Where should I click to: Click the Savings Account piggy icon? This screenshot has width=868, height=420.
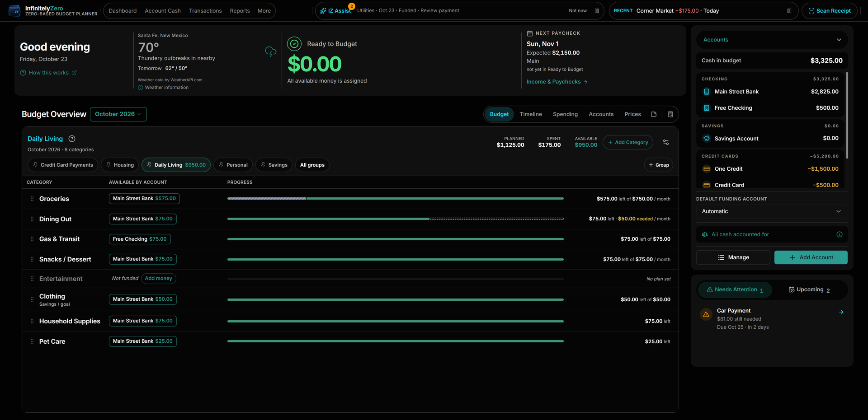click(x=707, y=139)
